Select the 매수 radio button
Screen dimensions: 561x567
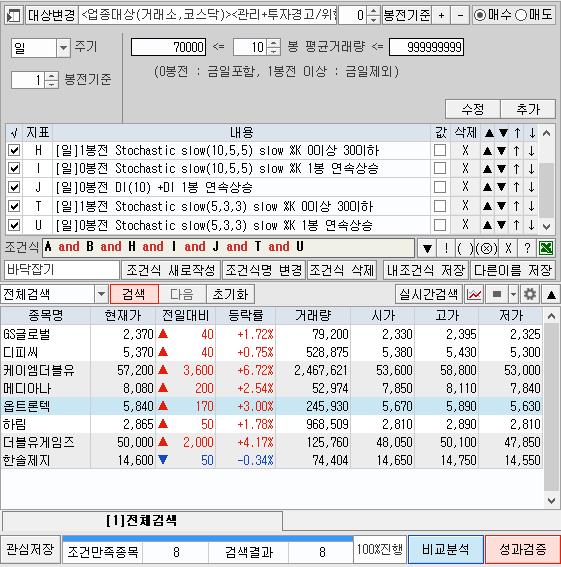tap(480, 15)
